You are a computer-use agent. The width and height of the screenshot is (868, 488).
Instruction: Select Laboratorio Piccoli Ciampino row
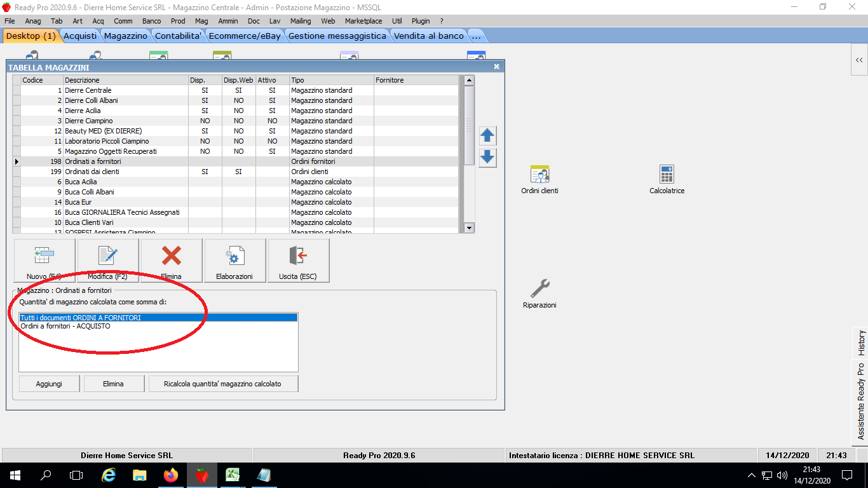235,141
